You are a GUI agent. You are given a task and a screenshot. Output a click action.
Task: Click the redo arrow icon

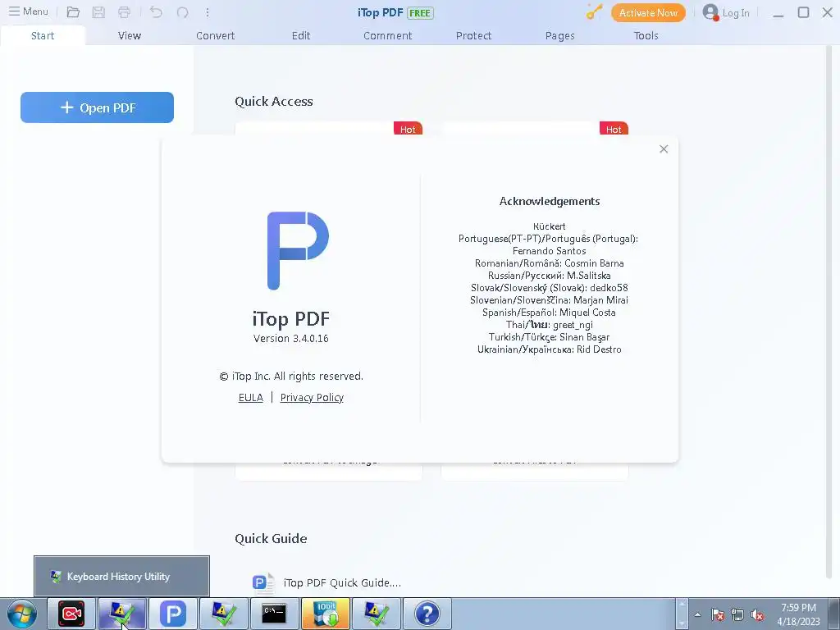click(x=182, y=12)
